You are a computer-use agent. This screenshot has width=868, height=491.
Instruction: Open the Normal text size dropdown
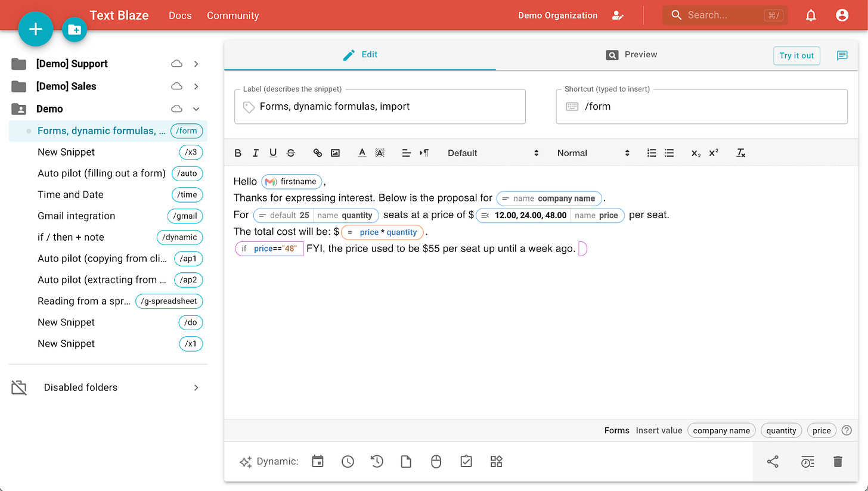(x=593, y=153)
